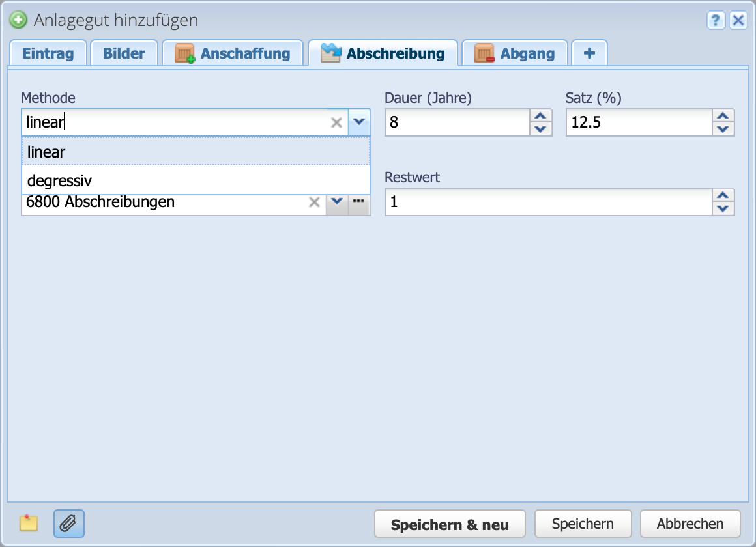
Task: Expand the account dropdown beside 6800 Abschreibungen
Action: 337,203
